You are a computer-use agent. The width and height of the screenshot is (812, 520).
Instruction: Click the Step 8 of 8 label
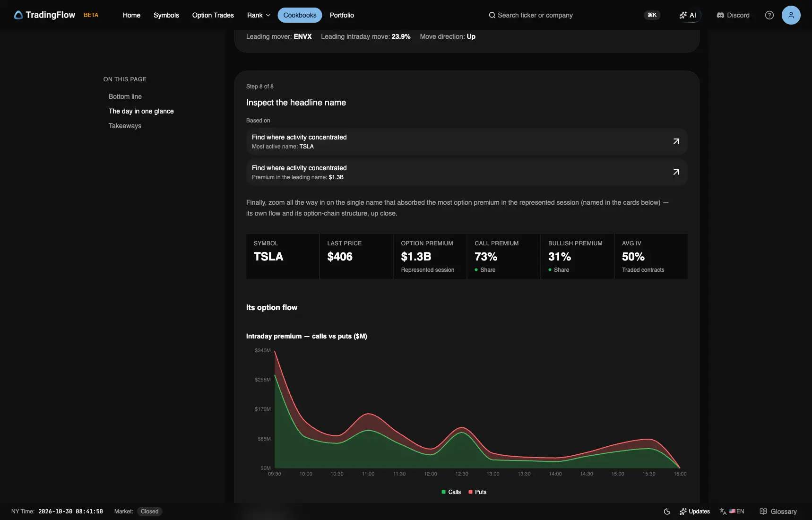(260, 87)
